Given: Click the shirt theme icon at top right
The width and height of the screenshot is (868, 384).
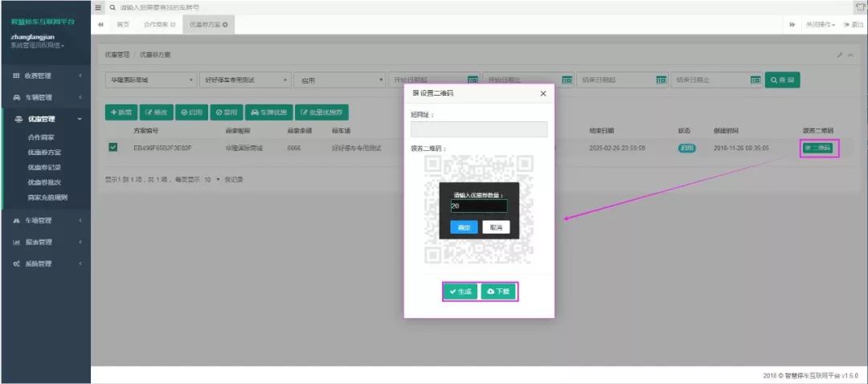Looking at the screenshot, I should pos(861,7).
